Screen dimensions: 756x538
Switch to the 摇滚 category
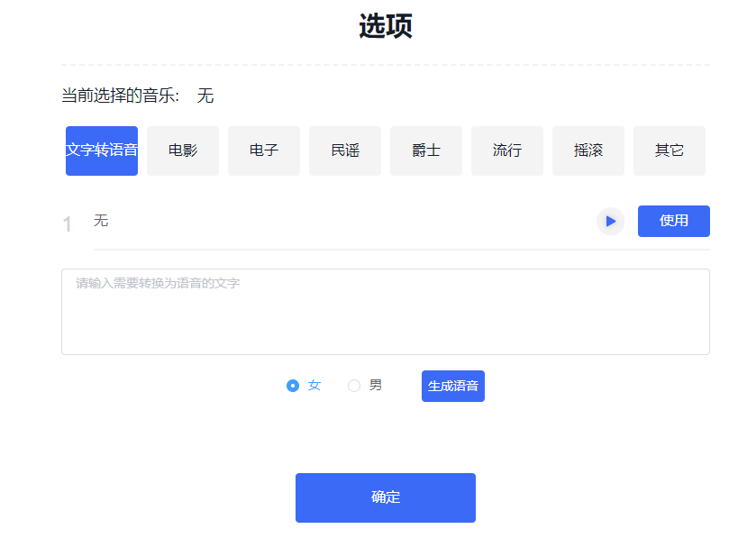(x=587, y=150)
